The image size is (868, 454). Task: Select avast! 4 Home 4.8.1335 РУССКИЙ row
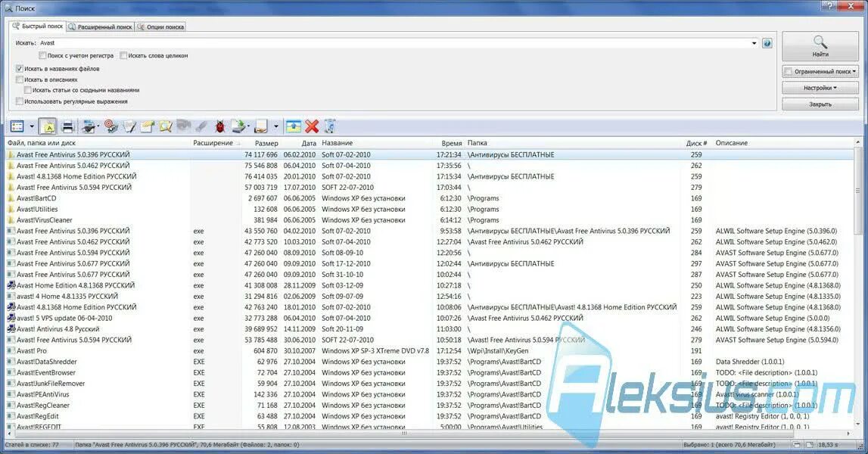429,296
